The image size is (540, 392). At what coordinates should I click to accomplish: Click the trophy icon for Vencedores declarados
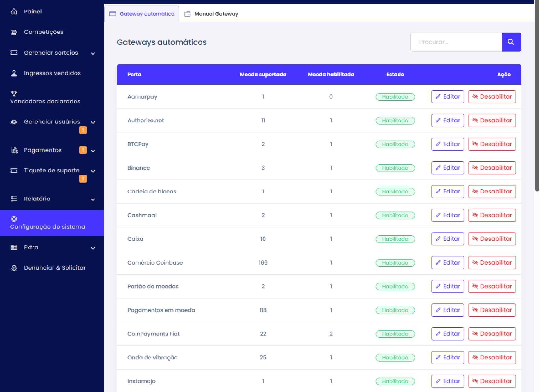(x=14, y=93)
